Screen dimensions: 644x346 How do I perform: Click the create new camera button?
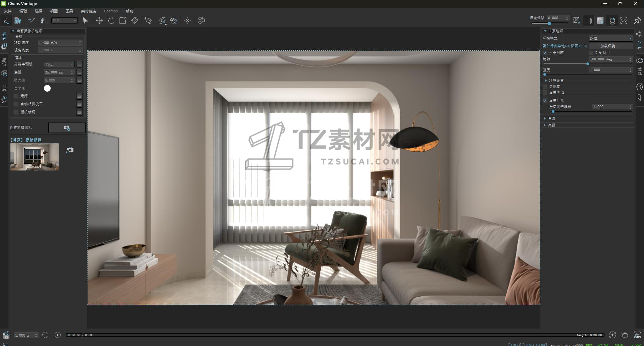click(x=67, y=128)
